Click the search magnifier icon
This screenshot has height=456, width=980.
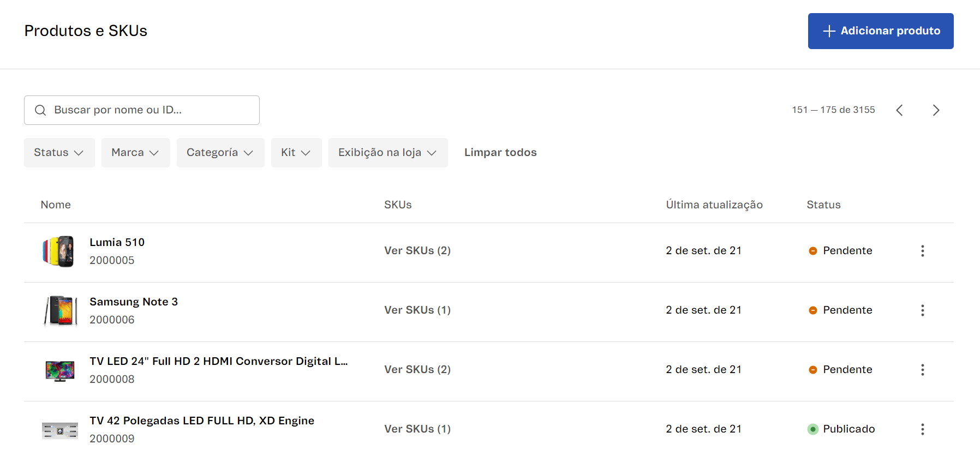(40, 110)
